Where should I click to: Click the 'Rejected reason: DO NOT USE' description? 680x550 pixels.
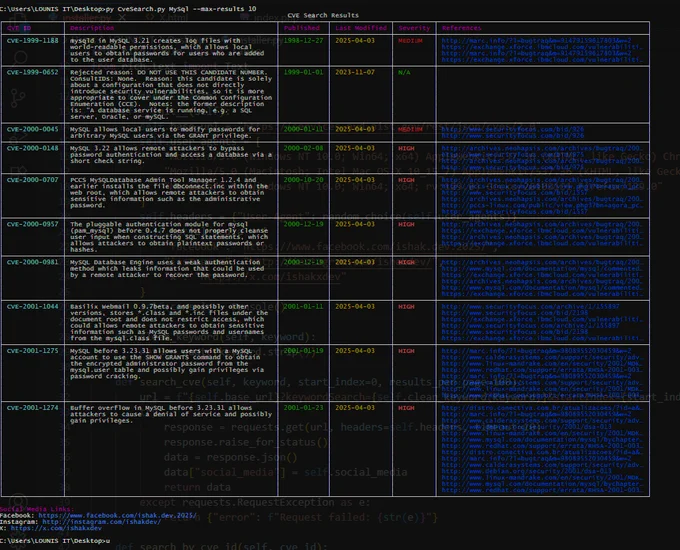click(x=171, y=94)
